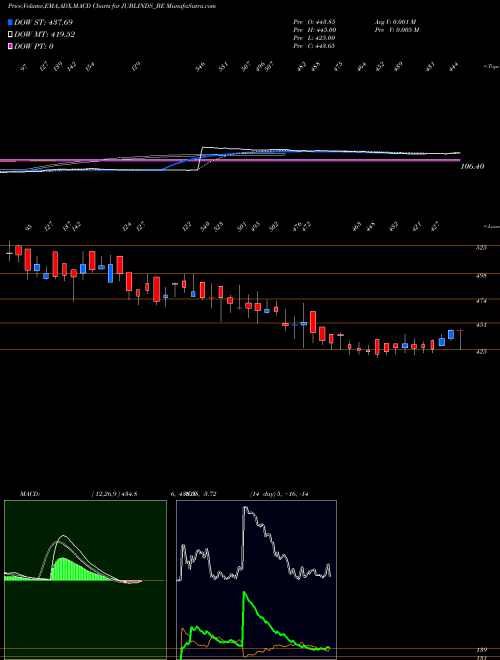
Task: Select the 'DOW MT: 419.52' legend text
Action: point(45,34)
